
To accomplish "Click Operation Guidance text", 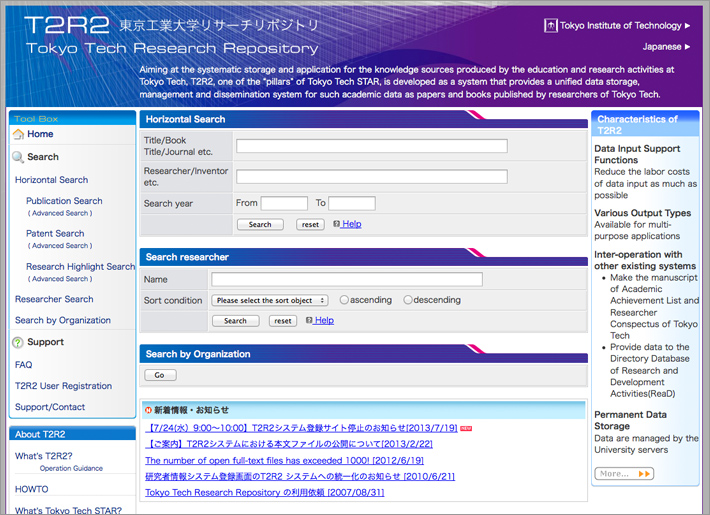I will point(71,468).
